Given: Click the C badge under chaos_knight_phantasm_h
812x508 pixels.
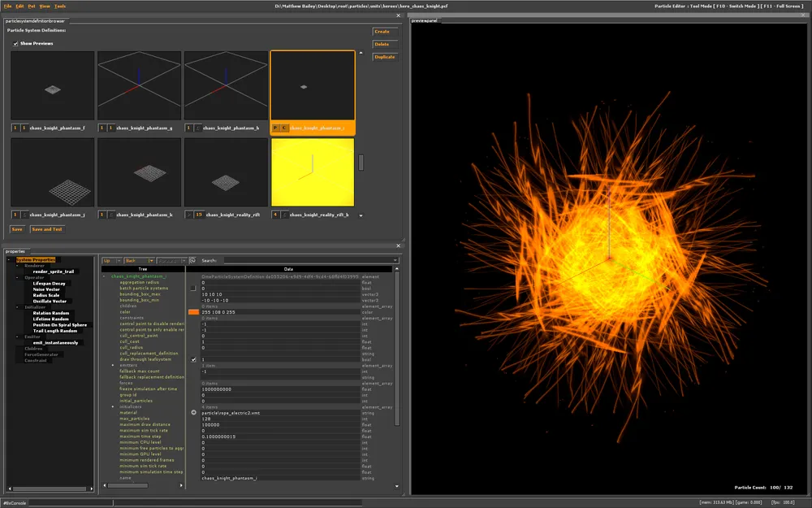Looking at the screenshot, I should point(197,128).
